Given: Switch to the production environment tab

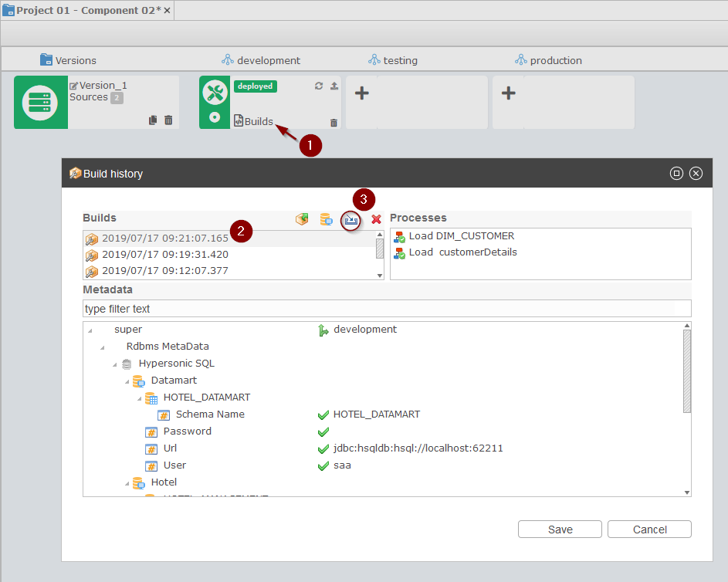Looking at the screenshot, I should 548,59.
